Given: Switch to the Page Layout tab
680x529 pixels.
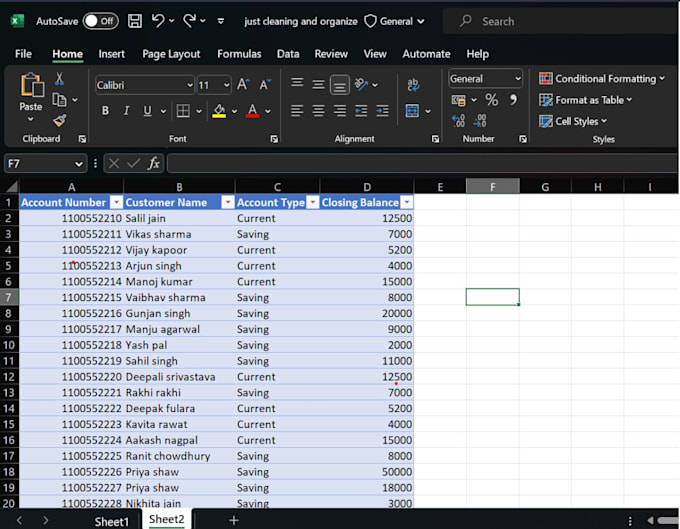Looking at the screenshot, I should pyautogui.click(x=171, y=54).
